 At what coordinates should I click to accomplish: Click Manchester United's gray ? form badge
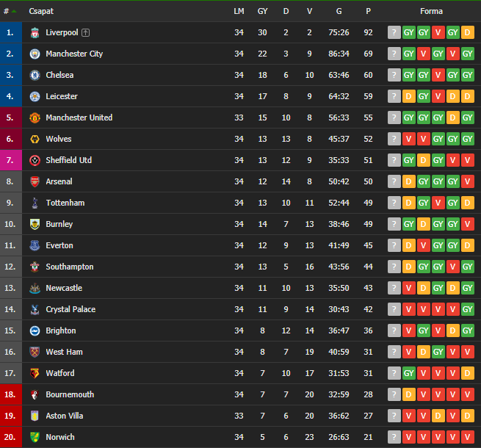coord(394,118)
